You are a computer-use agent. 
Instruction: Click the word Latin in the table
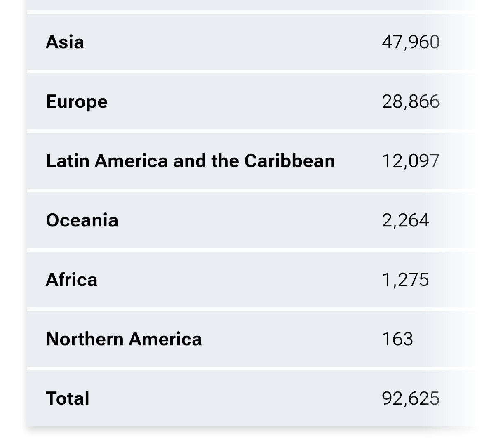pyautogui.click(x=68, y=161)
